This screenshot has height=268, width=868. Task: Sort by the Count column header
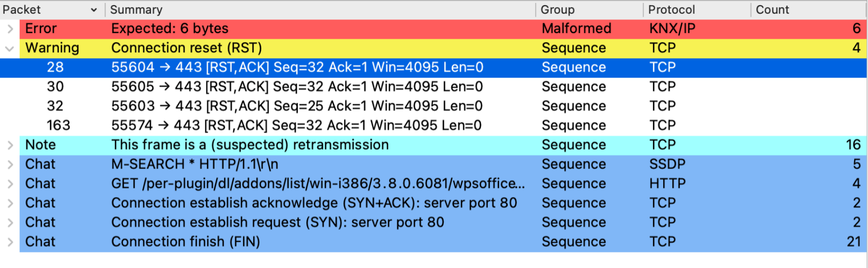click(772, 10)
